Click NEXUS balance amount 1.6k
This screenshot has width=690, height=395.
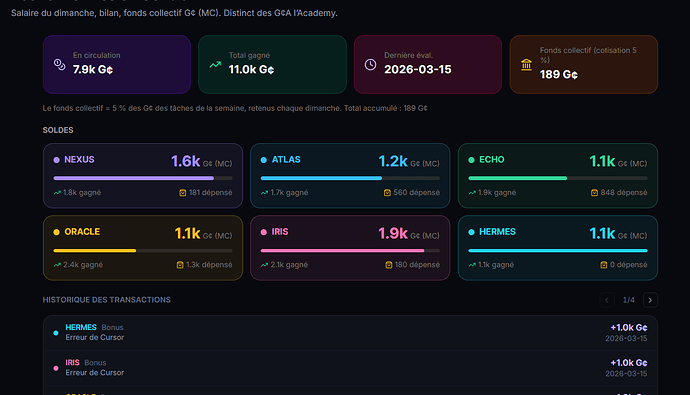click(x=186, y=161)
